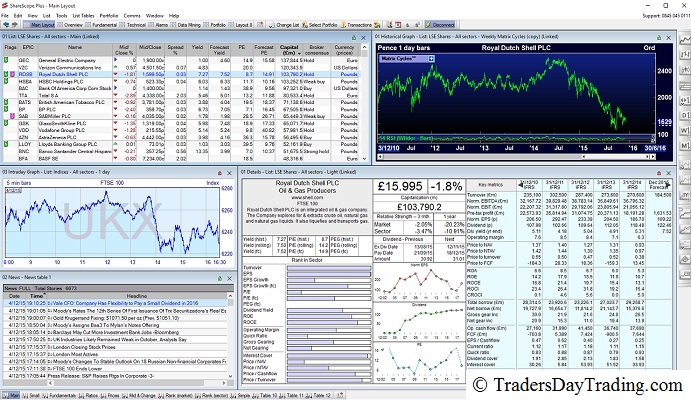
Task: Switch to the Alarms layout tab
Action: click(158, 25)
